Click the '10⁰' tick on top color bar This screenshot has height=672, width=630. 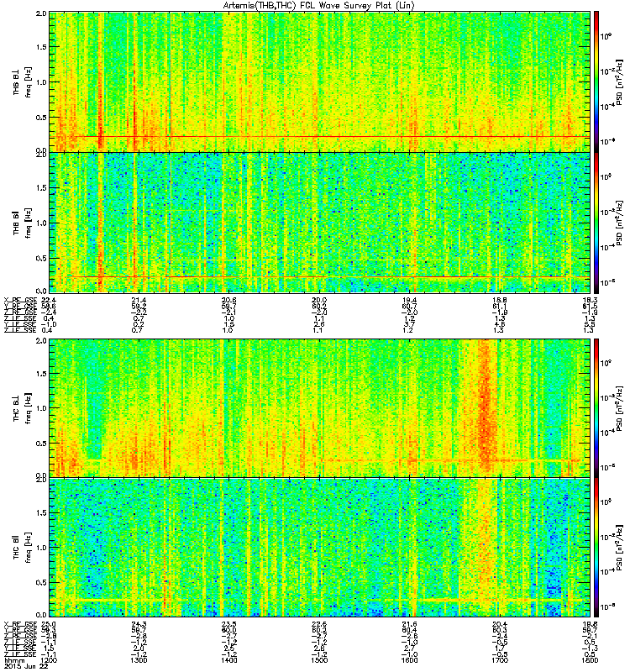606,36
